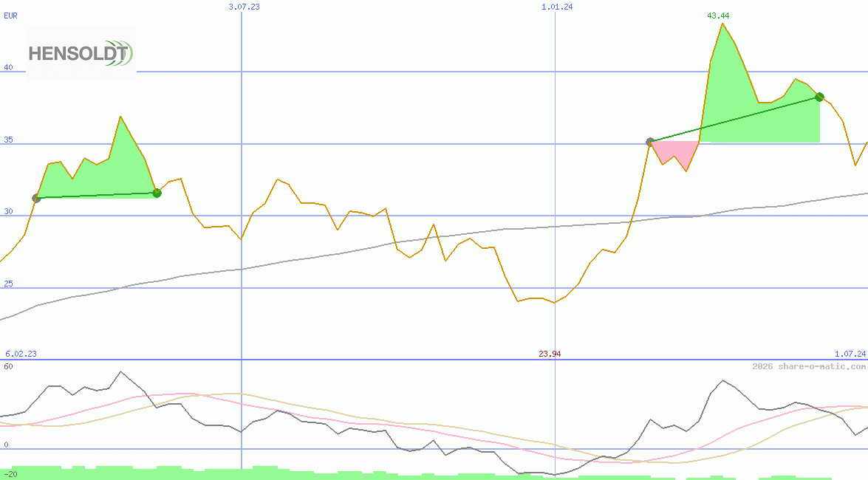Click the gray entry dot of first trade
This screenshot has width=868, height=480.
pos(37,198)
